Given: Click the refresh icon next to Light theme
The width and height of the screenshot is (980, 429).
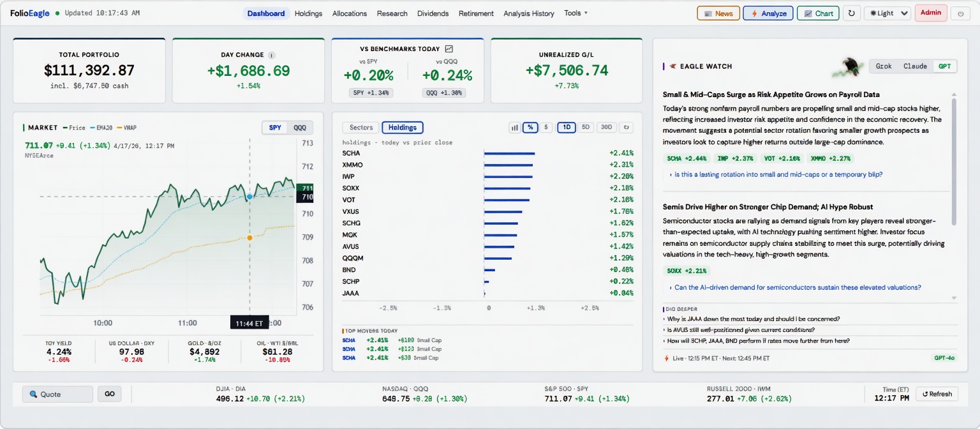Looking at the screenshot, I should click(x=852, y=13).
